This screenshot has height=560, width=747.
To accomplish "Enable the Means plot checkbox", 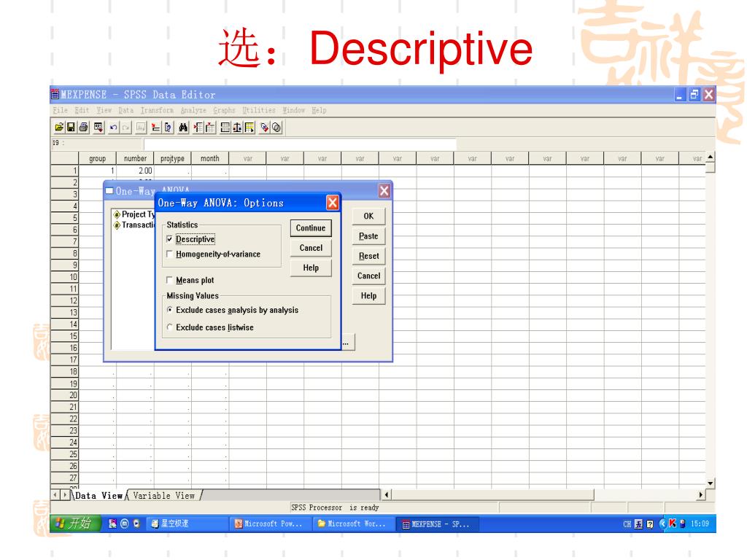I will coord(169,280).
